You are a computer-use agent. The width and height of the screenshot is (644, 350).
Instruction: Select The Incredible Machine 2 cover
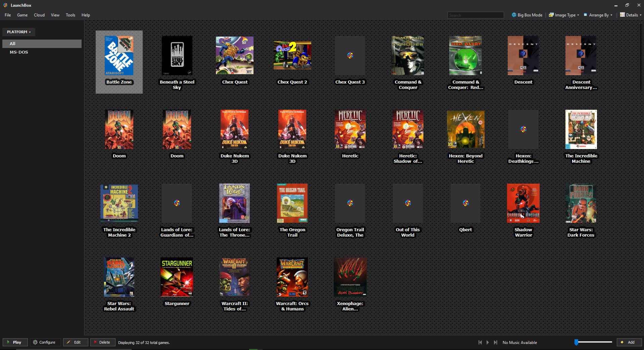click(x=119, y=203)
